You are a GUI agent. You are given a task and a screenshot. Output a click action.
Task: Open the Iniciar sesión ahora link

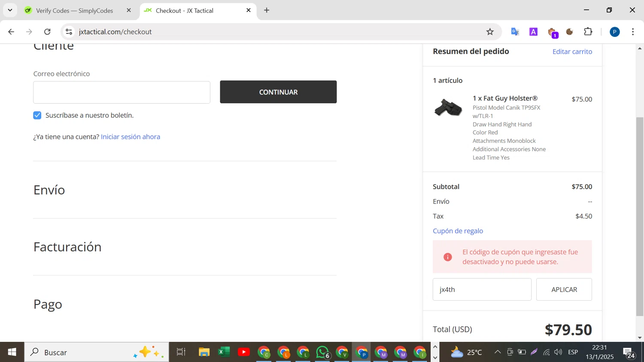pyautogui.click(x=131, y=136)
